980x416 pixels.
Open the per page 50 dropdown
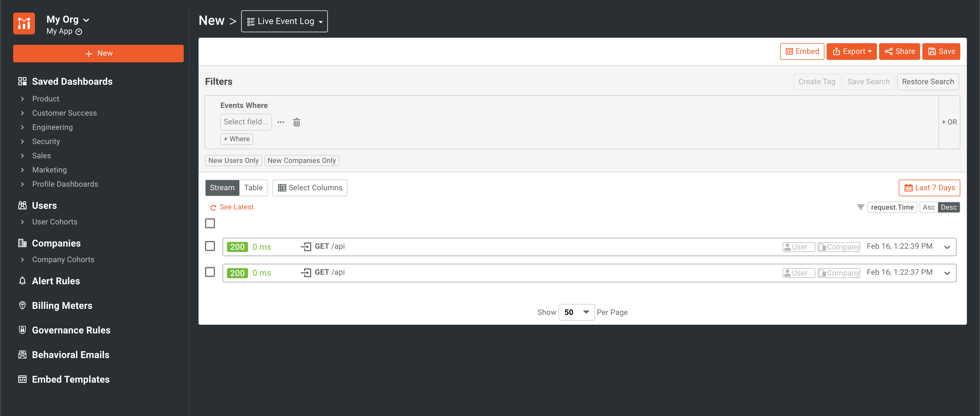tap(576, 312)
